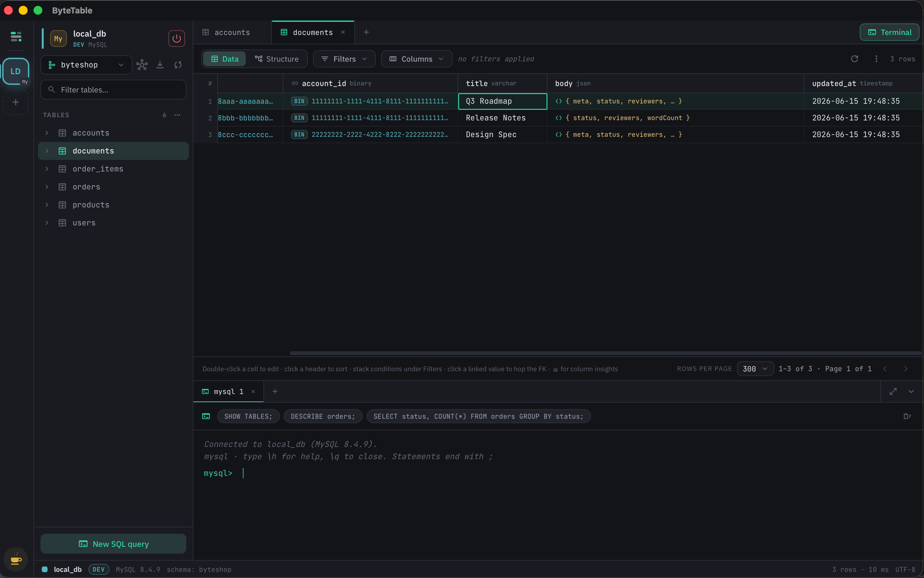Open the Filters dropdown
The image size is (924, 578).
344,59
